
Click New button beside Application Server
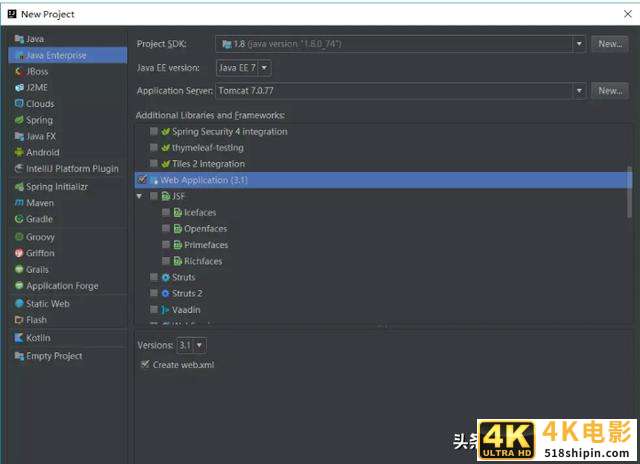(610, 91)
